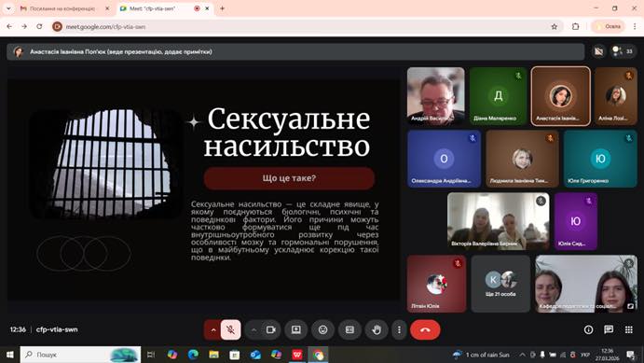644x363 pixels.
Task: Reload the Meet page
Action: click(39, 26)
